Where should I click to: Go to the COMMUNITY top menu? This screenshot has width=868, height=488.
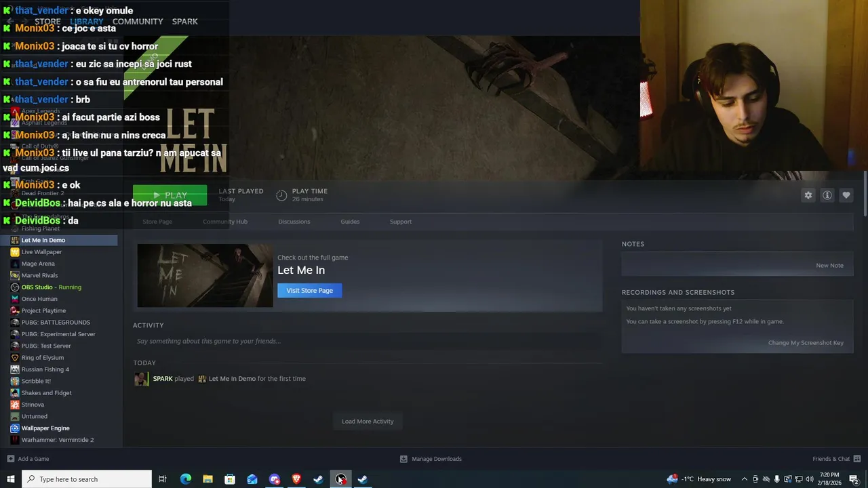[x=138, y=22]
